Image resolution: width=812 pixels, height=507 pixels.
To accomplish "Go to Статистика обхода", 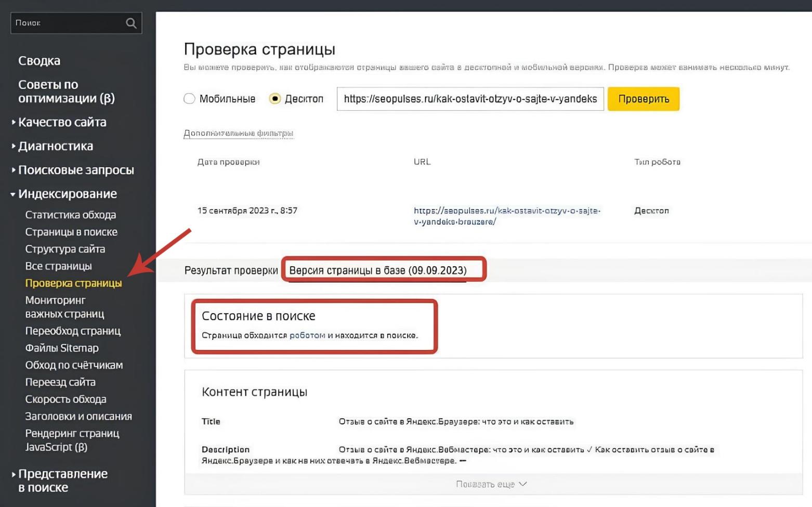I will (x=70, y=215).
